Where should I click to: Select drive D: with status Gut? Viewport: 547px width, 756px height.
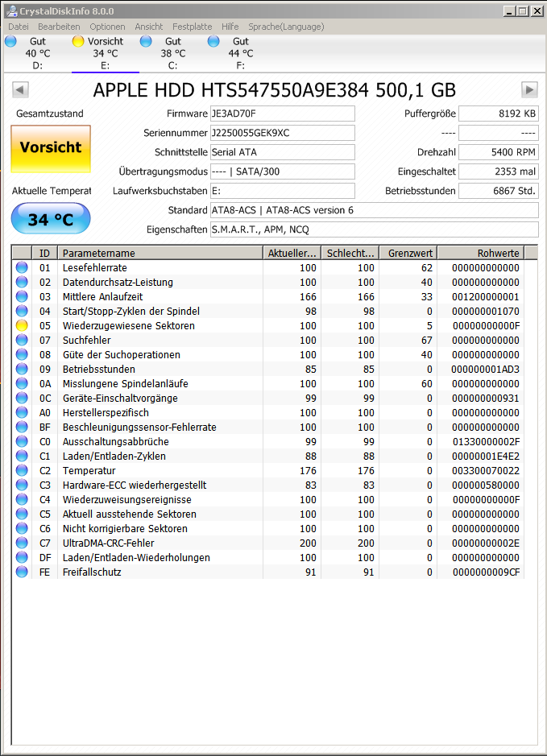[38, 53]
